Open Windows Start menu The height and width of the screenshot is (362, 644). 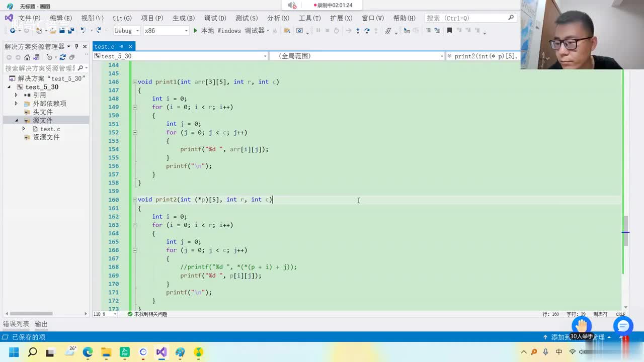point(14,352)
